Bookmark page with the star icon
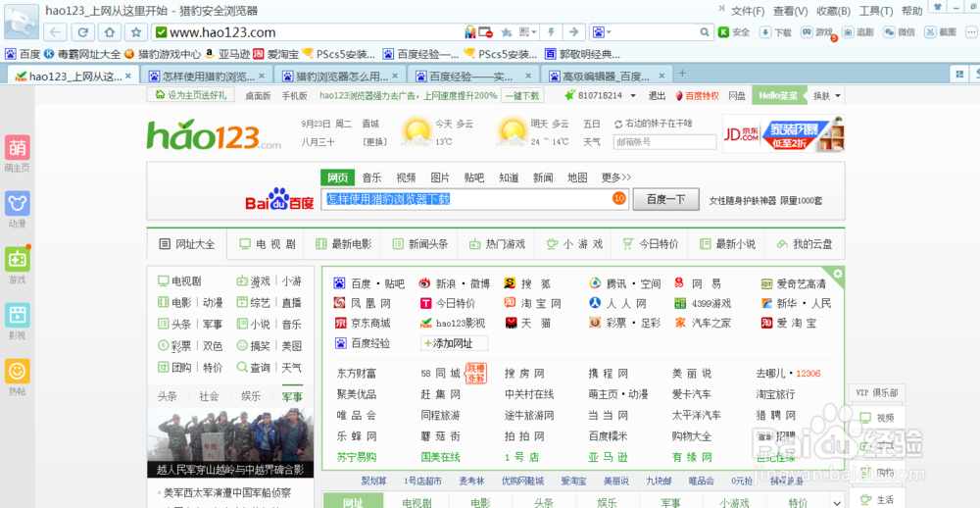980x508 pixels. coord(135,32)
